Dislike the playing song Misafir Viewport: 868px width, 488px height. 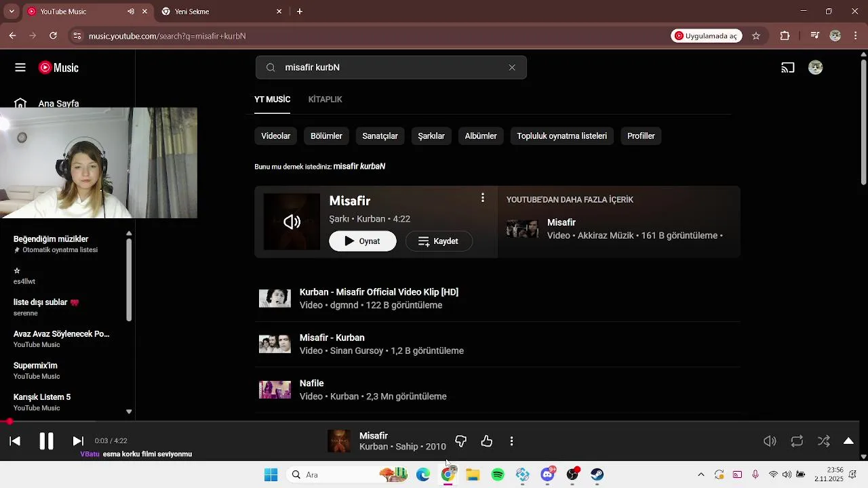461,442
